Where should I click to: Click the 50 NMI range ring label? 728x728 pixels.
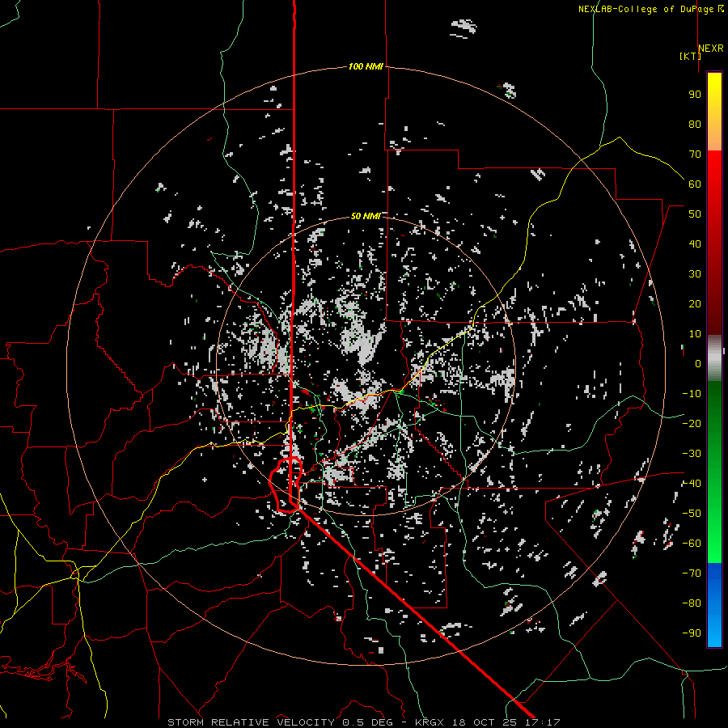coord(366,216)
